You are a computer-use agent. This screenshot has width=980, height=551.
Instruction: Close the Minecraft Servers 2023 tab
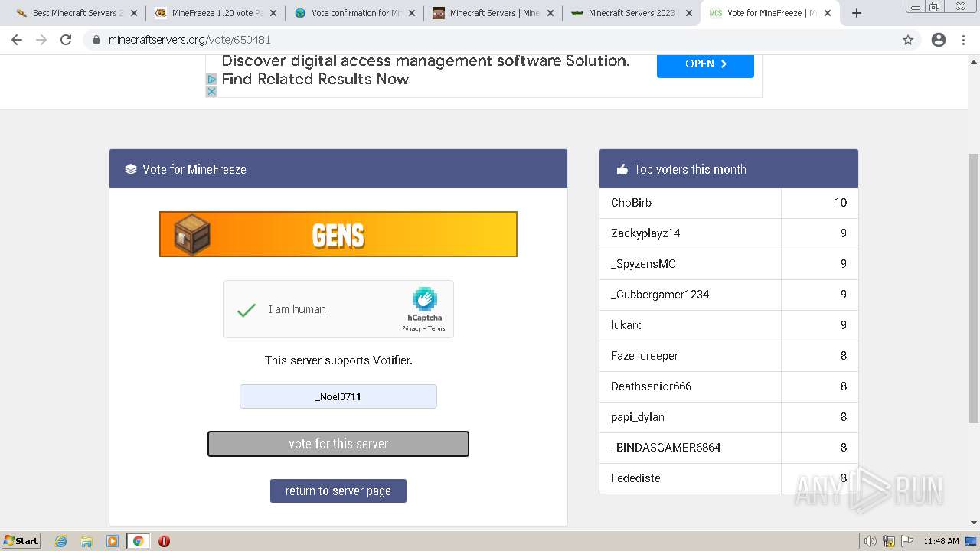tap(688, 13)
